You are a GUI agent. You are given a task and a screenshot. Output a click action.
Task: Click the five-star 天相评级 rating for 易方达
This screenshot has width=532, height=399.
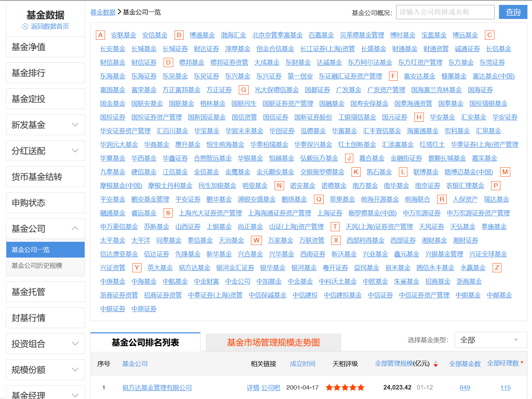click(x=344, y=387)
